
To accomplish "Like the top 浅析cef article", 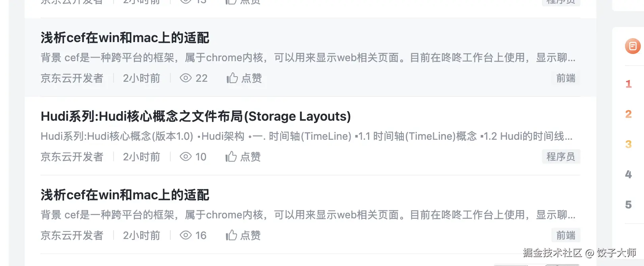I will tap(244, 78).
